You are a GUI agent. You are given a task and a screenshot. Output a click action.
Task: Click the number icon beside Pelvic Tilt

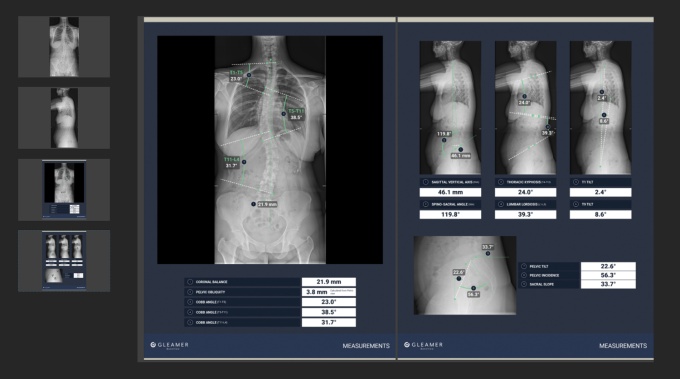tap(524, 266)
